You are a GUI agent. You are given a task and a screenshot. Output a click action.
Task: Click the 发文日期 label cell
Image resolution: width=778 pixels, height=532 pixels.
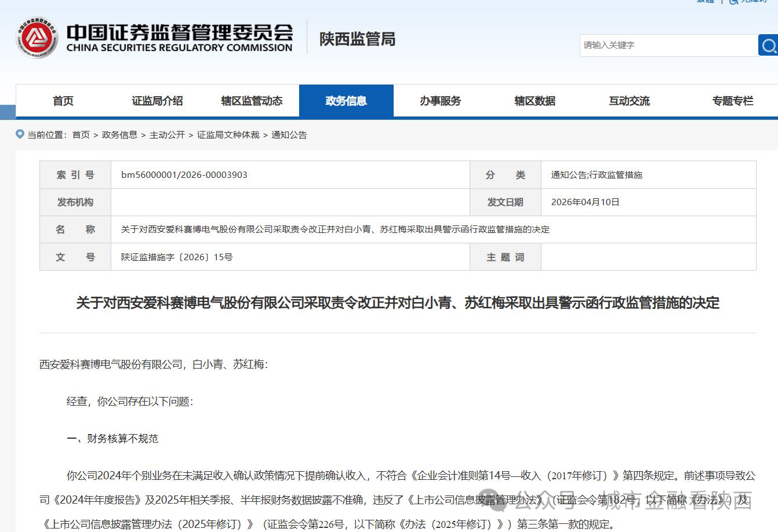click(x=506, y=202)
